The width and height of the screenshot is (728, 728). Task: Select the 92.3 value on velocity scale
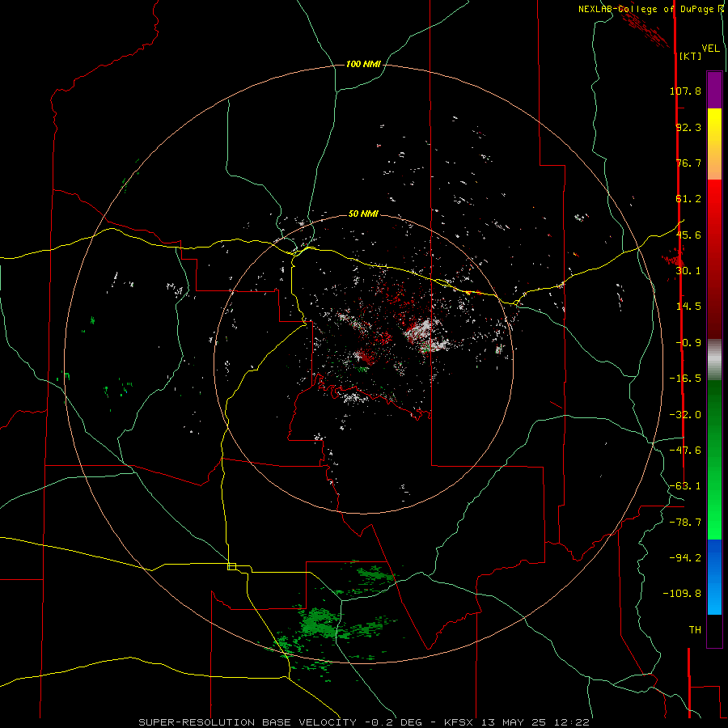click(x=688, y=127)
